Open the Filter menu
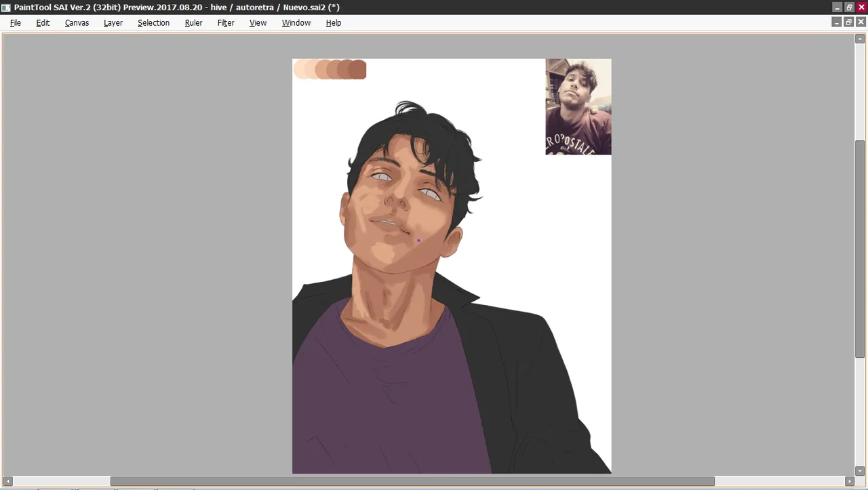868x490 pixels. [x=226, y=22]
